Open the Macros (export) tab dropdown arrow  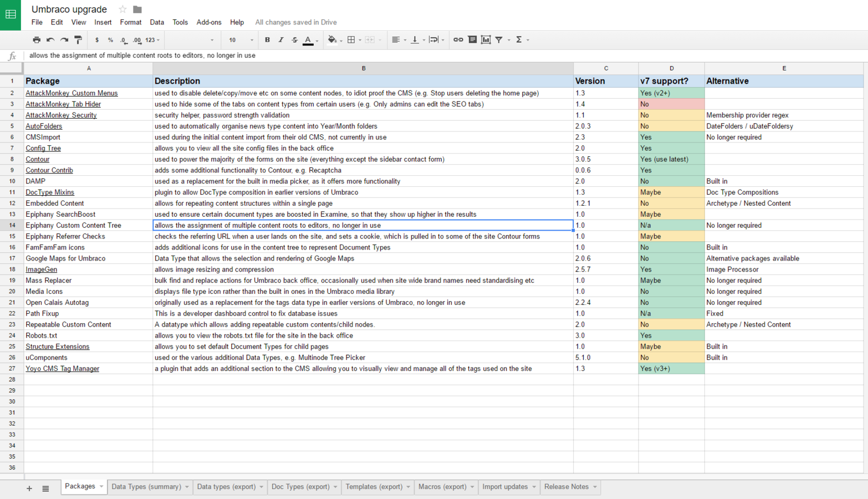pos(472,487)
